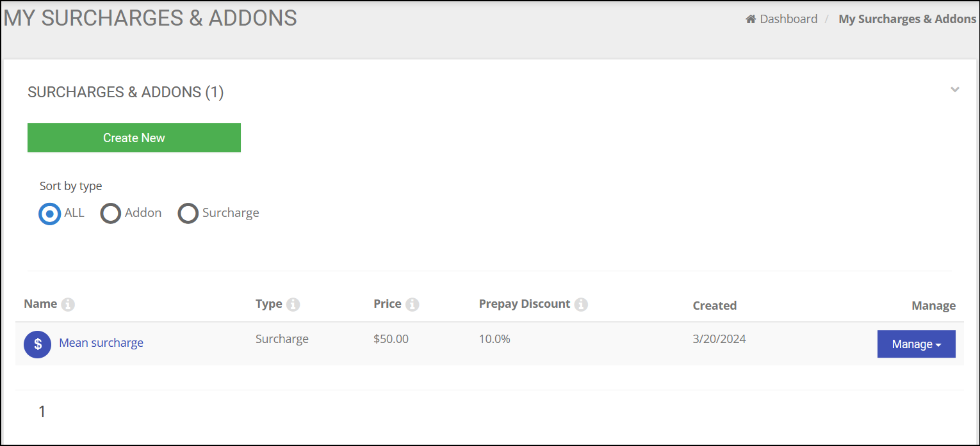Click the Surcharge type cell in the row
The image size is (980, 446).
[x=282, y=339]
